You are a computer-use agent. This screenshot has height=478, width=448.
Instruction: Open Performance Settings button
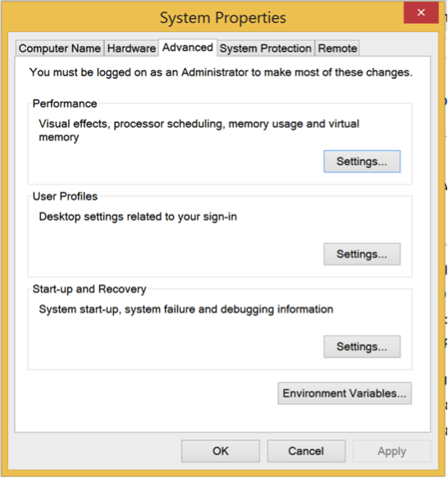pyautogui.click(x=362, y=162)
